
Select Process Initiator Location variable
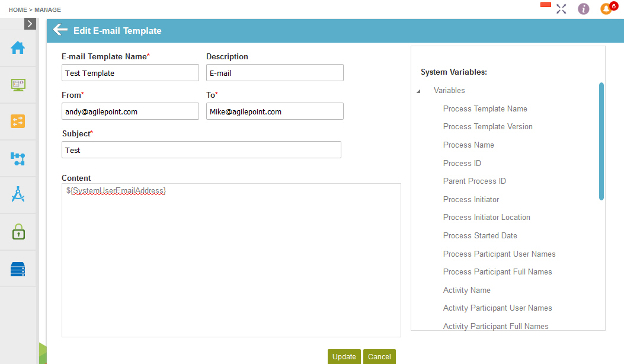[486, 217]
